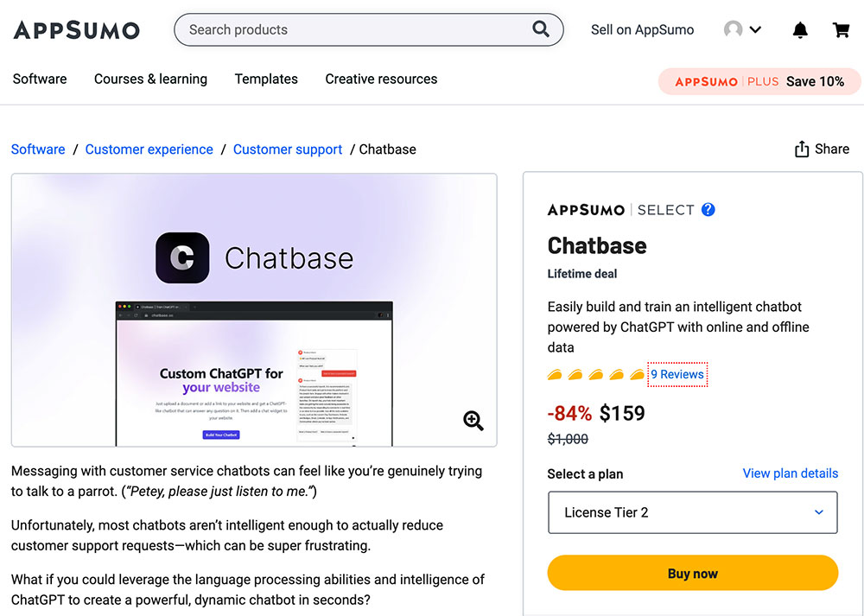
Task: Open the 9 Reviews link
Action: pyautogui.click(x=677, y=374)
